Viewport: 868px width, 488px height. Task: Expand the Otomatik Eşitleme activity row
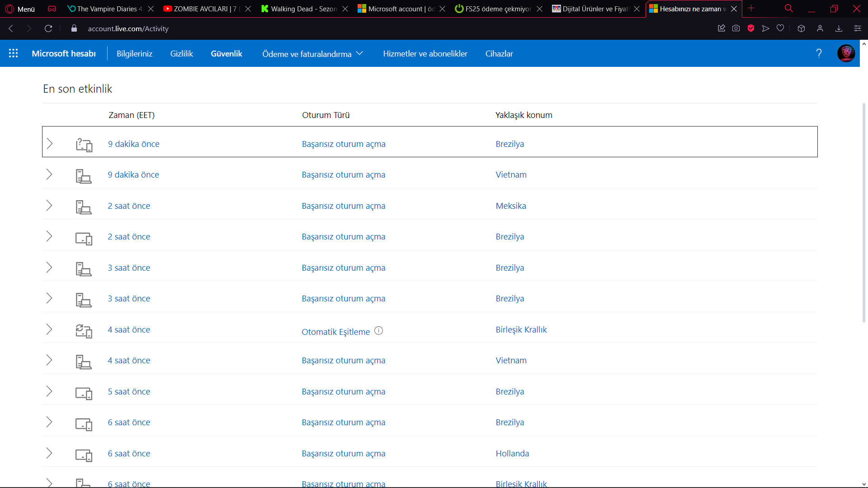coord(50,329)
